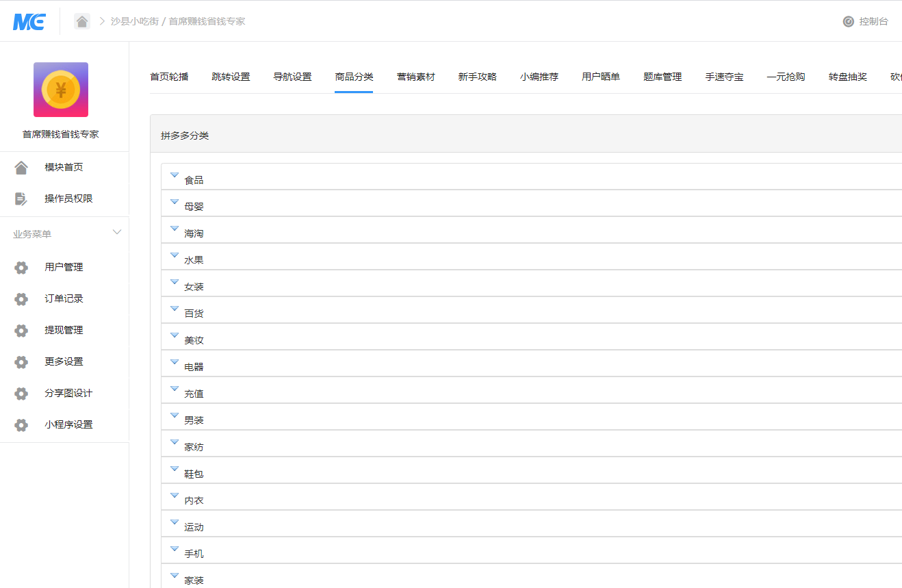Collapse the 业务菜单 section
This screenshot has width=902, height=588.
click(116, 232)
